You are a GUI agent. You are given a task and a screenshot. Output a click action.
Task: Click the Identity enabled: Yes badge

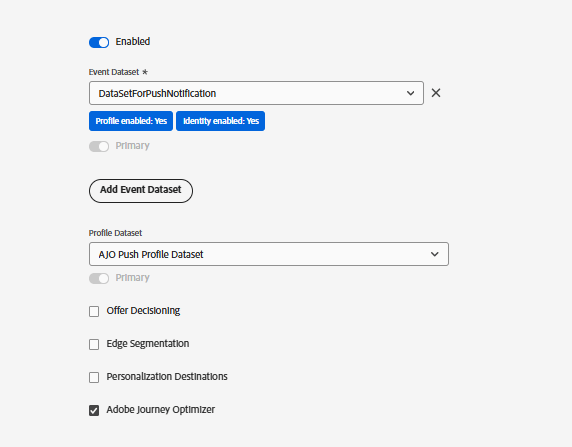220,121
